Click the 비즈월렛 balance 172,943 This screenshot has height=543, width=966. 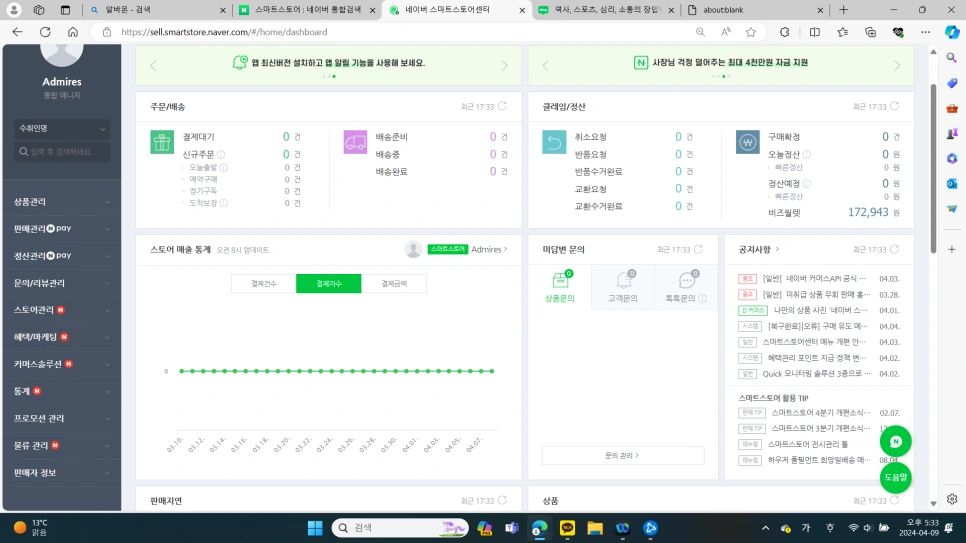point(868,212)
